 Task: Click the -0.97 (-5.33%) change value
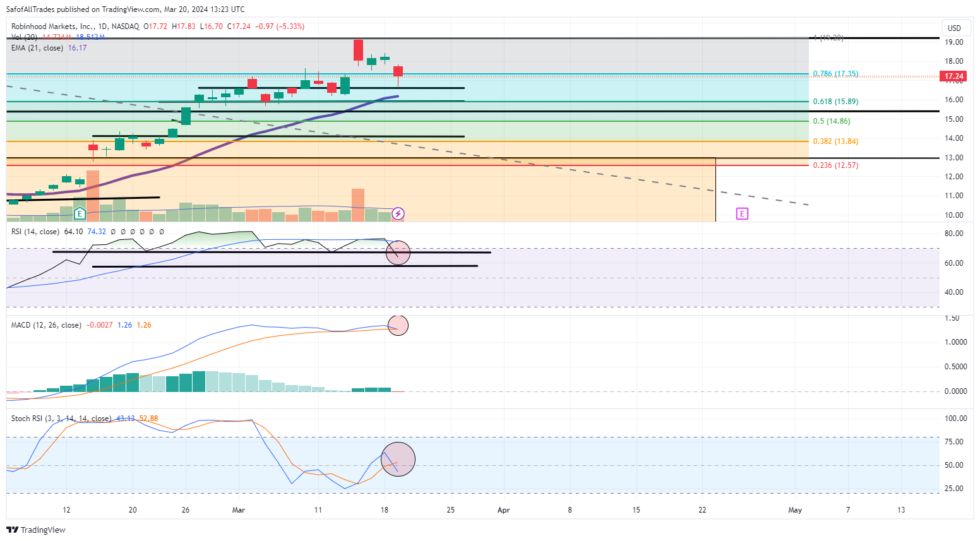pos(280,27)
